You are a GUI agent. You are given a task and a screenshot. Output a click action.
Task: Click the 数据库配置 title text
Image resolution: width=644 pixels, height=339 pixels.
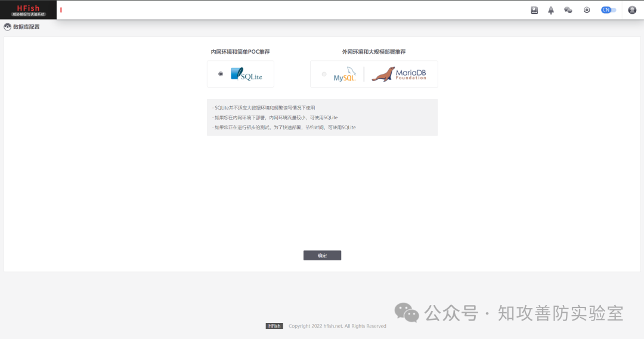tap(26, 27)
